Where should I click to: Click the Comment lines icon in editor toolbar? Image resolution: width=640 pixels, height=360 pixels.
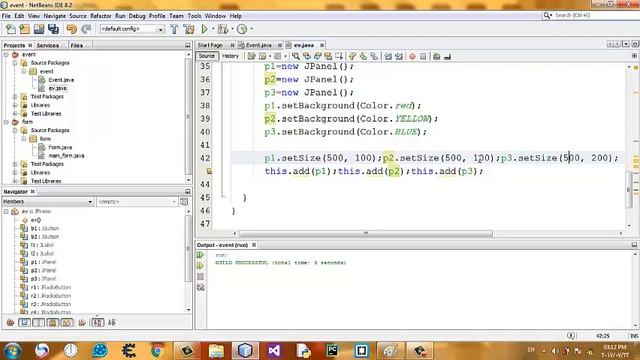coord(436,56)
